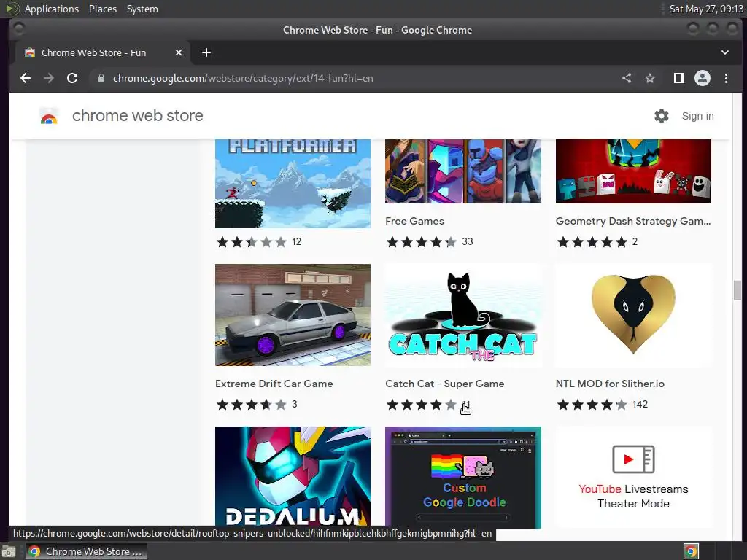Click Catch Cat - Super Game title
The height and width of the screenshot is (560, 747).
point(444,384)
